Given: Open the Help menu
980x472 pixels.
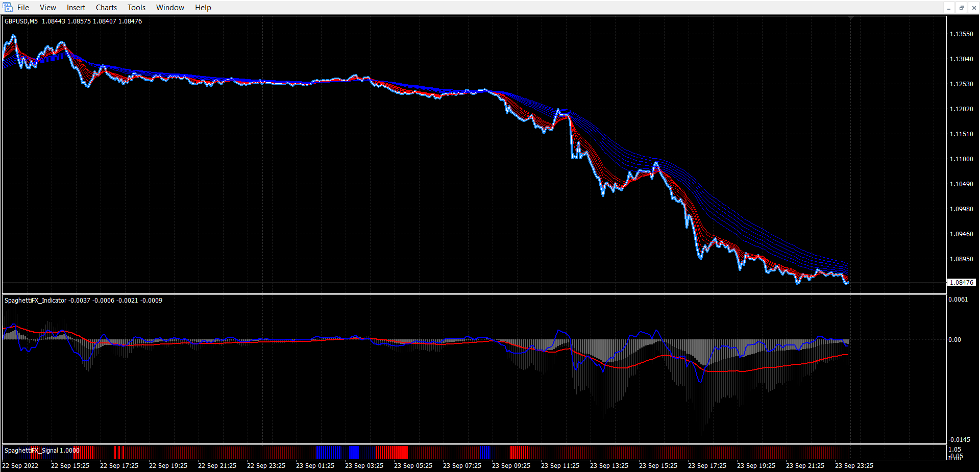Looking at the screenshot, I should coord(203,8).
